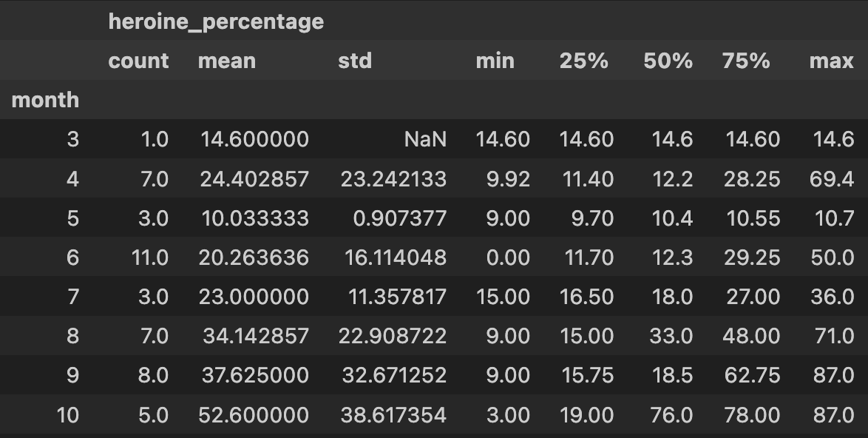Select the 50% column header

point(668,61)
